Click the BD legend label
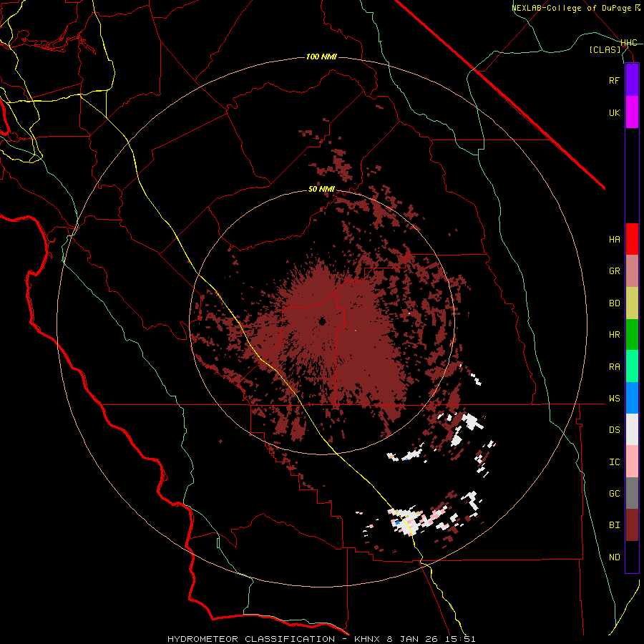644x644 pixels. coord(614,303)
